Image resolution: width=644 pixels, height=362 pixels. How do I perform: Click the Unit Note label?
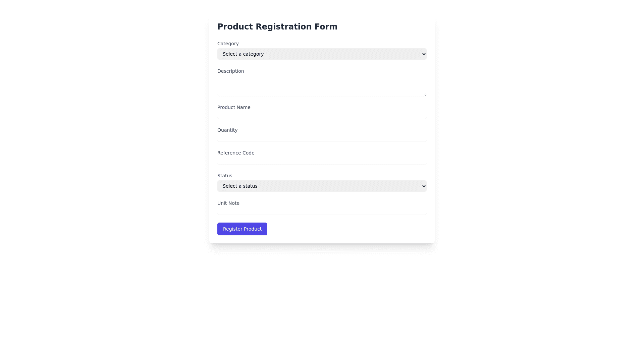point(228,203)
